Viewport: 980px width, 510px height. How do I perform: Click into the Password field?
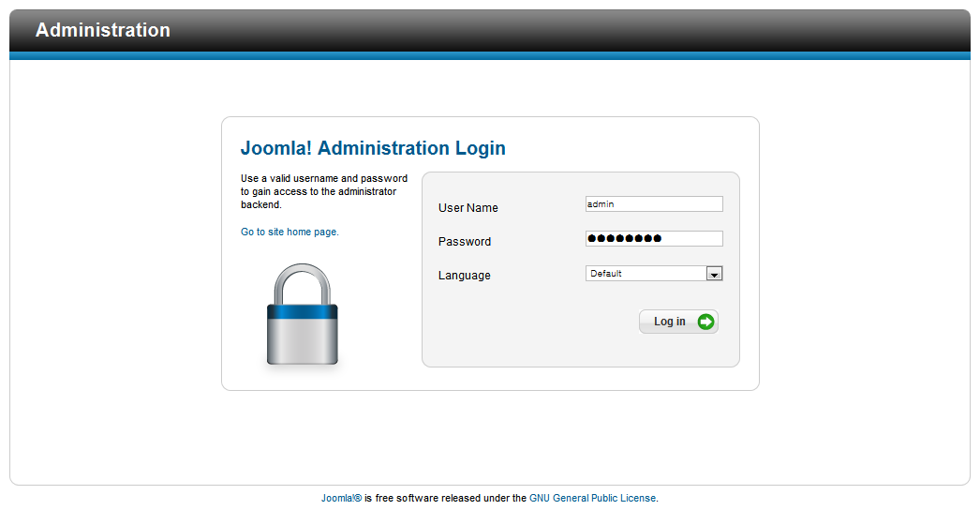click(x=654, y=238)
